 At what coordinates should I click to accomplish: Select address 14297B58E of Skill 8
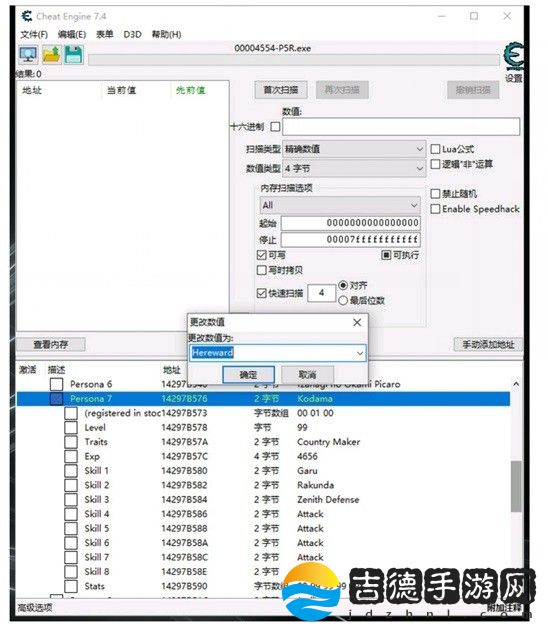184,572
